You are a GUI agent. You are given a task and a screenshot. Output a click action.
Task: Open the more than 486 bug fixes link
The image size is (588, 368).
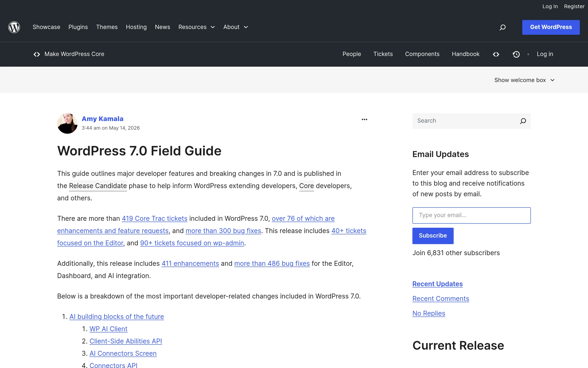[x=272, y=264]
